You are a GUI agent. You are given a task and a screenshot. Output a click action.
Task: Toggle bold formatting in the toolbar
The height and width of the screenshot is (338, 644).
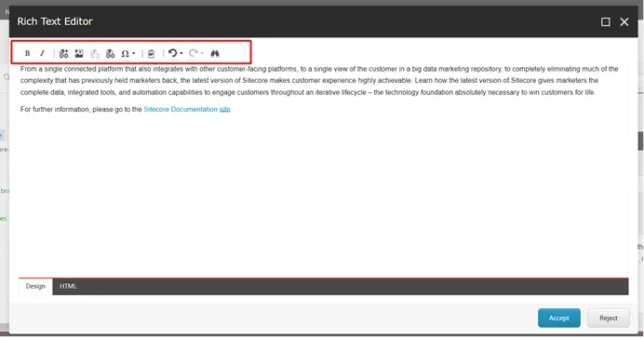point(27,53)
